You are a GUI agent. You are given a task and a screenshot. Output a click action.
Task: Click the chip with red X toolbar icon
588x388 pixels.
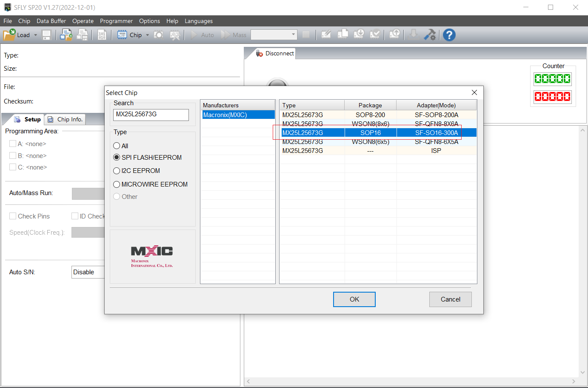pos(175,35)
